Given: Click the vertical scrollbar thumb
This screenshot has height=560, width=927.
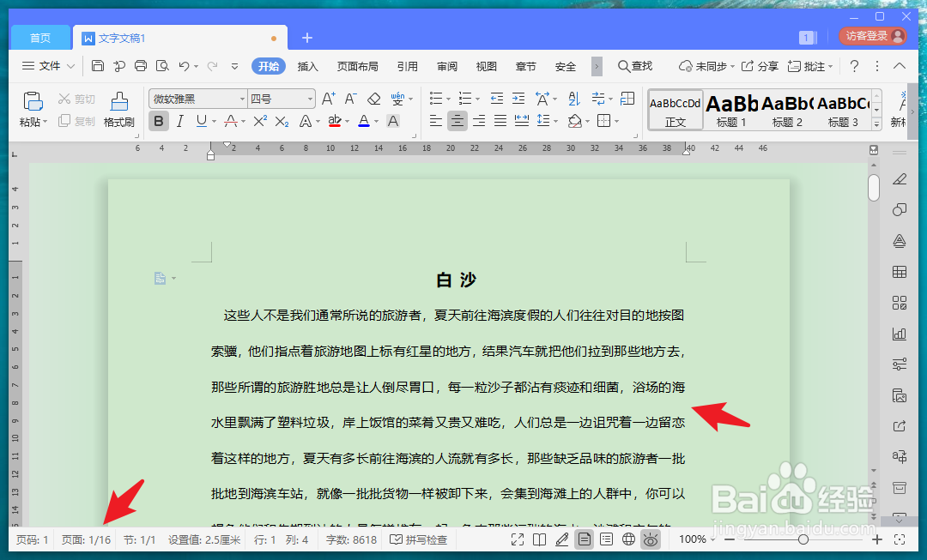Looking at the screenshot, I should [874, 188].
